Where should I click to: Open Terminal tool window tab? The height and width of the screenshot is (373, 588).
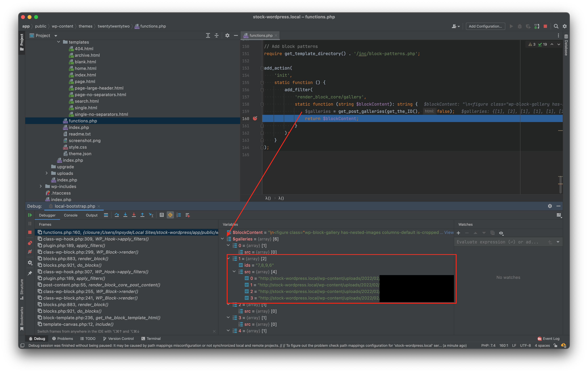point(151,338)
